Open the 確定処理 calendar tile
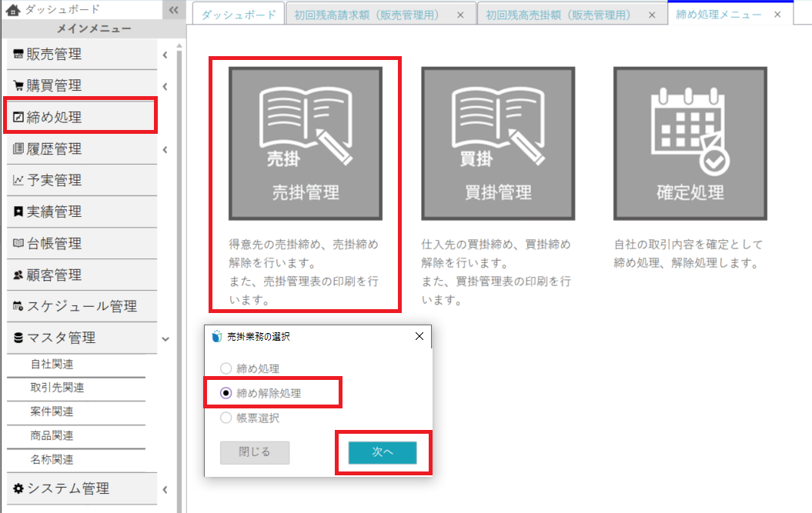The height and width of the screenshot is (513, 812). 690,143
